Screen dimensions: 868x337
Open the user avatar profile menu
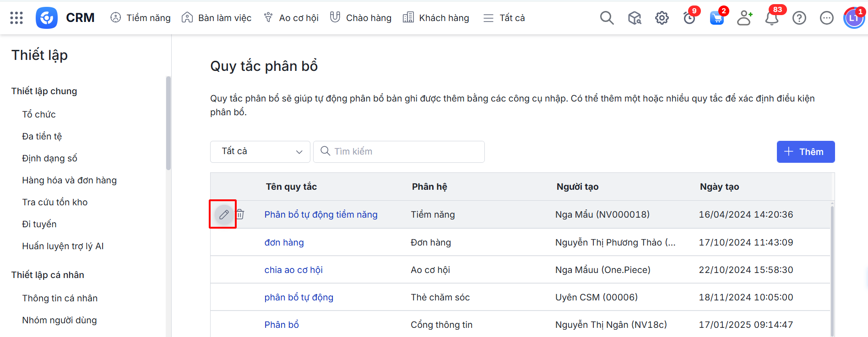(853, 18)
